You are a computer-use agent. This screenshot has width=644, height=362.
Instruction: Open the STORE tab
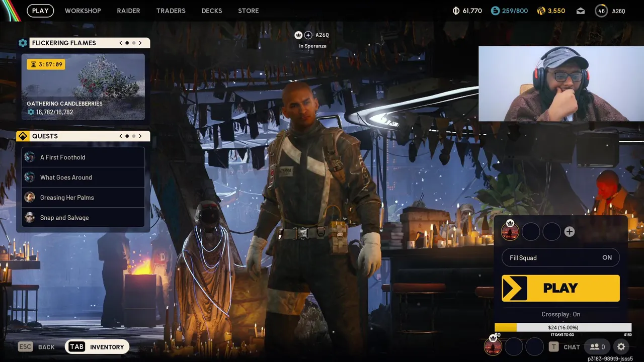point(249,11)
